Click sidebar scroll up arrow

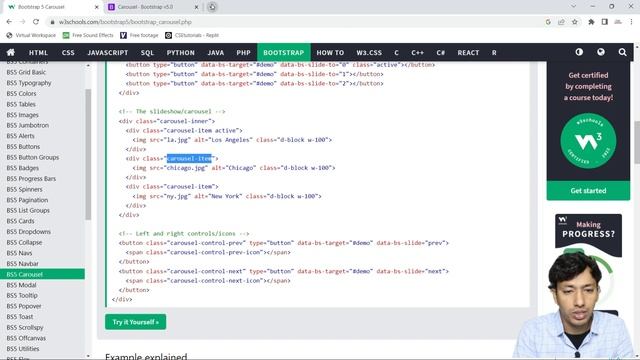click(88, 65)
